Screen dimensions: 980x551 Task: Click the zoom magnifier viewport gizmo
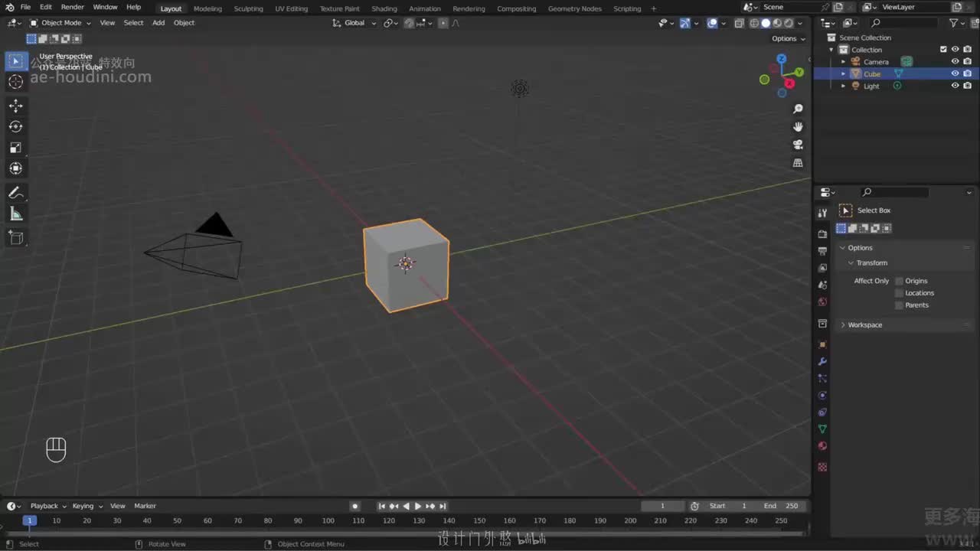[x=798, y=109]
